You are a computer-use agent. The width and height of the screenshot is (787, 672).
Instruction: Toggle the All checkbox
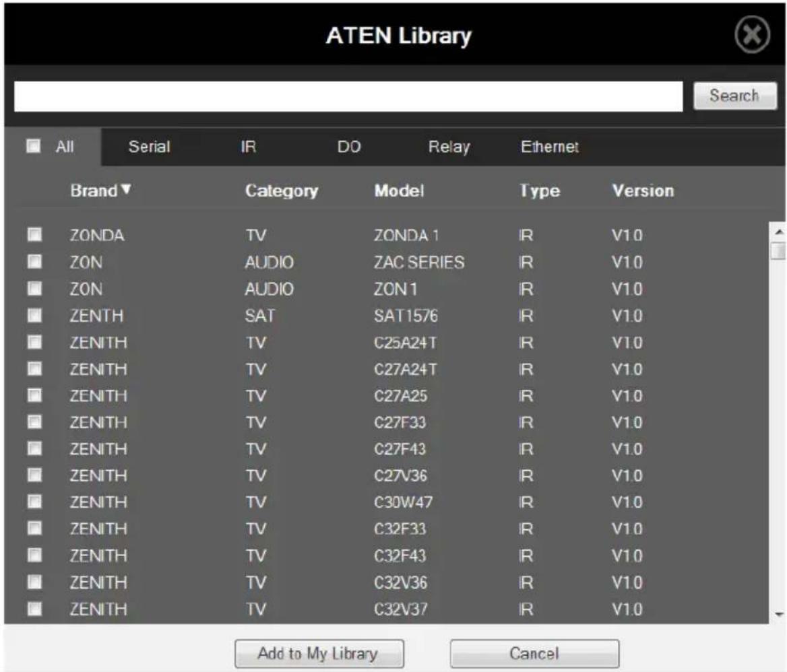click(34, 146)
